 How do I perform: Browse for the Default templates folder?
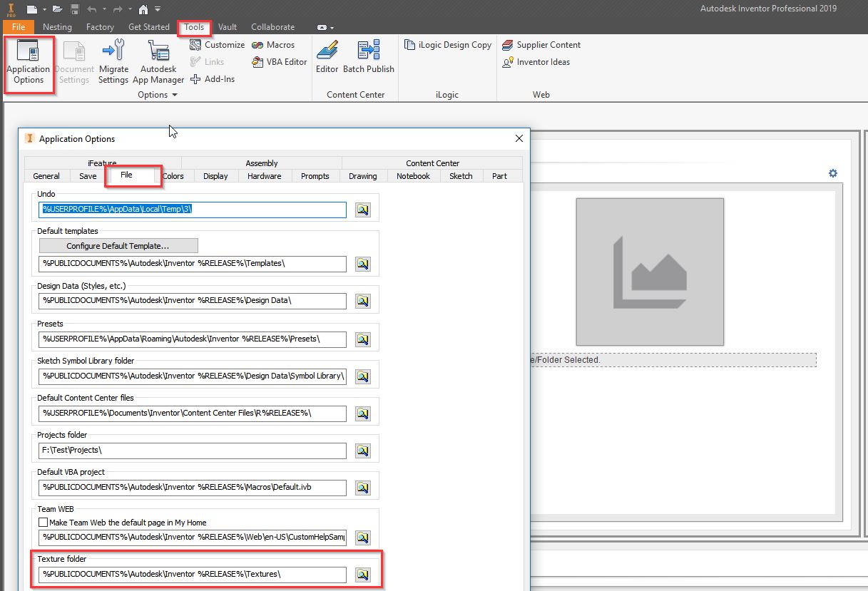[x=363, y=264]
